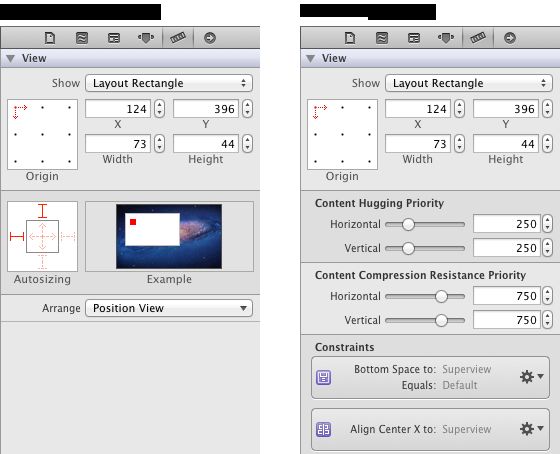
Task: Select Size inspector ruler icon in right panel
Action: 478,38
